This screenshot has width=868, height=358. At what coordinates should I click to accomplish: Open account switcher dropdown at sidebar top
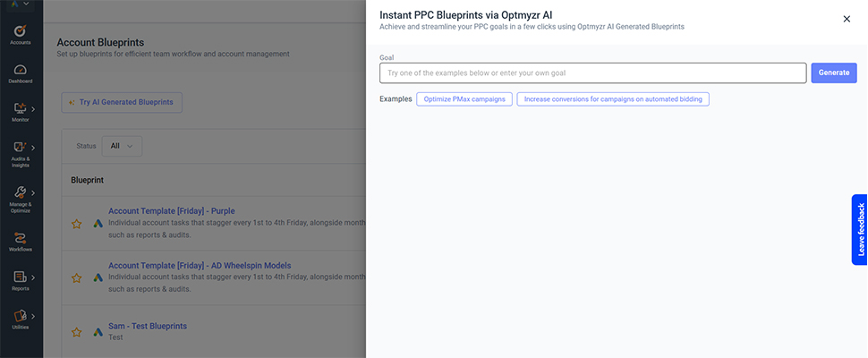(20, 4)
